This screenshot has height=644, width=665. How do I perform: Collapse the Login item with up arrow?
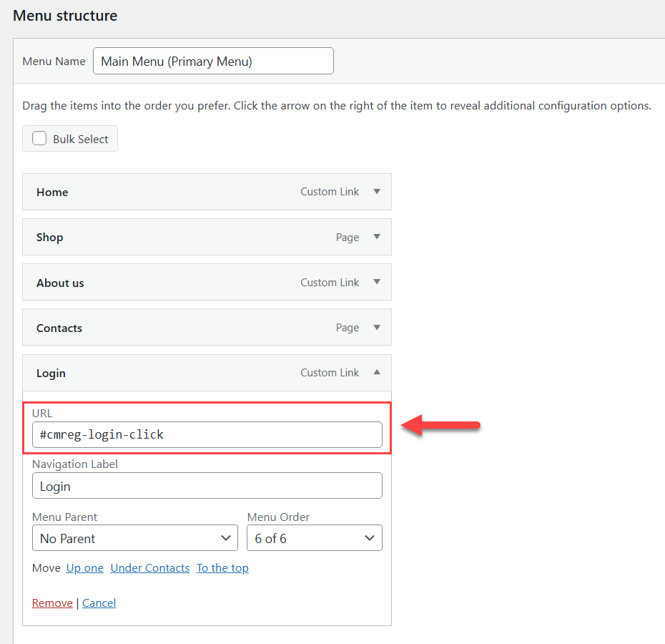pyautogui.click(x=377, y=372)
